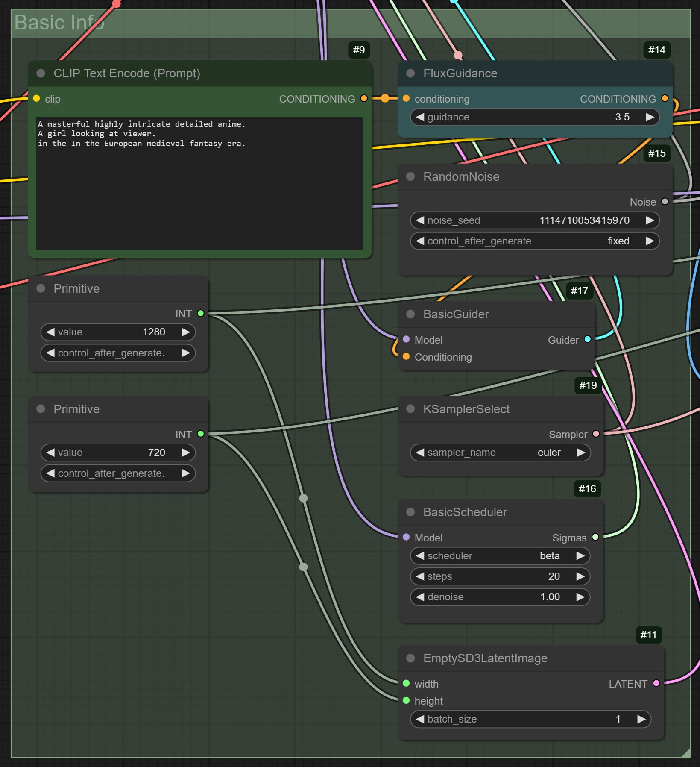Click the upper reroute dot on the width wire
Image resolution: width=700 pixels, height=767 pixels.
click(x=303, y=498)
